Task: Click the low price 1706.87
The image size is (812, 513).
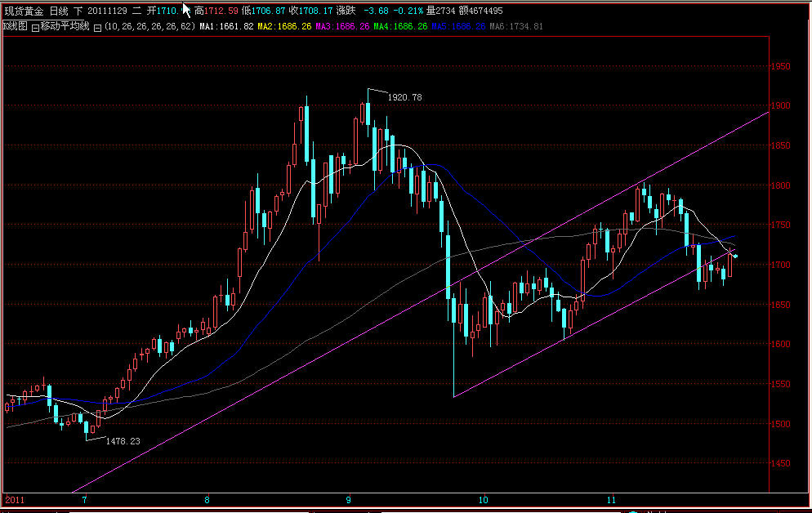Action: [x=268, y=11]
